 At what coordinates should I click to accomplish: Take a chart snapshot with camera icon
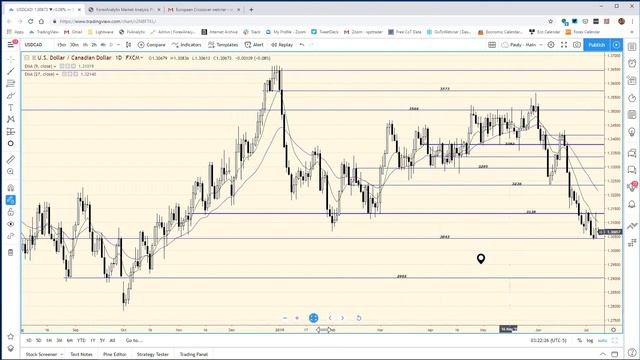[x=577, y=44]
